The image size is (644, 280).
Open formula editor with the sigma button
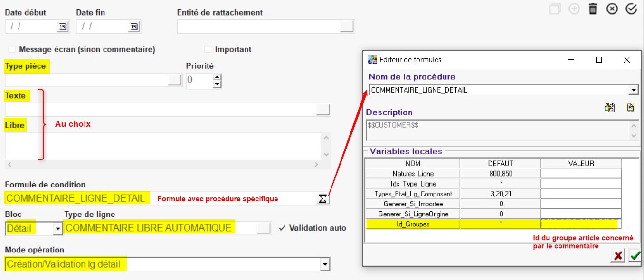322,199
